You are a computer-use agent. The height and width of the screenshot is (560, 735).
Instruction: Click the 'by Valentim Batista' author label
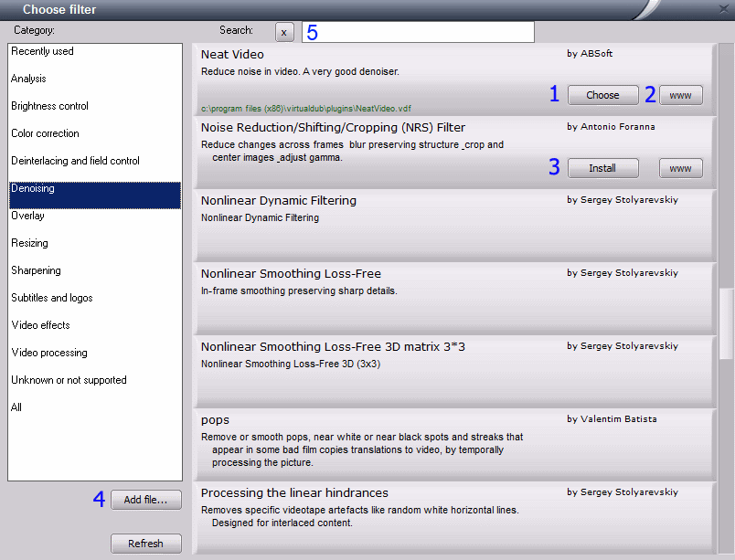[612, 418]
